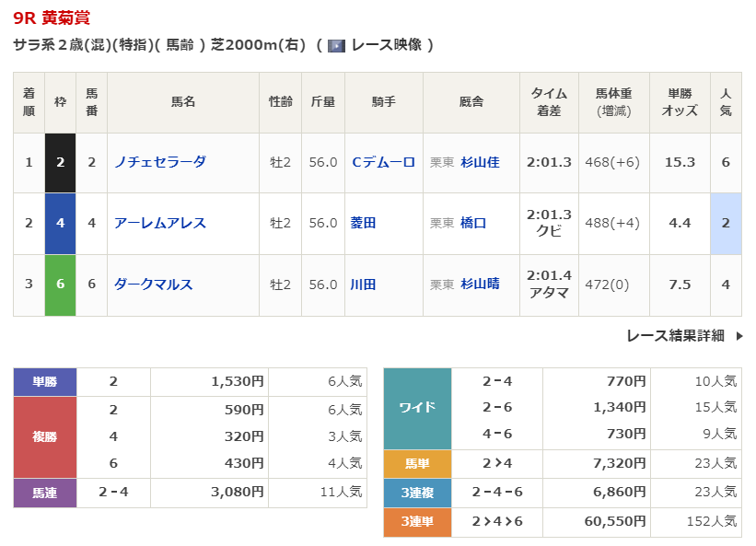756x546 pixels.
Task: Open jockey 川田 profile
Action: 364,285
